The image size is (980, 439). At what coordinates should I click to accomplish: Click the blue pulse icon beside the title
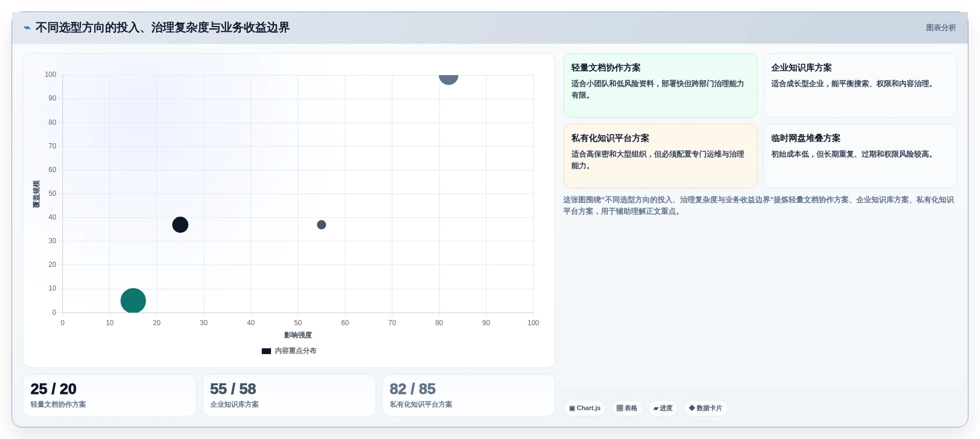27,28
